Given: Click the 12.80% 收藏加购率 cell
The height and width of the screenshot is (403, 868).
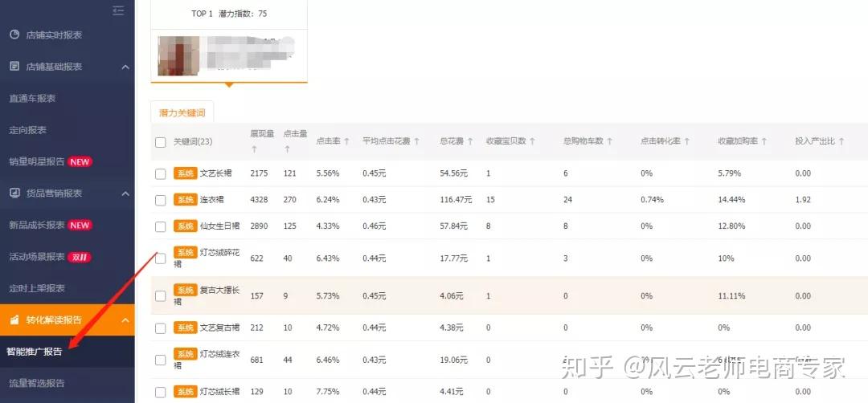Looking at the screenshot, I should [x=731, y=226].
